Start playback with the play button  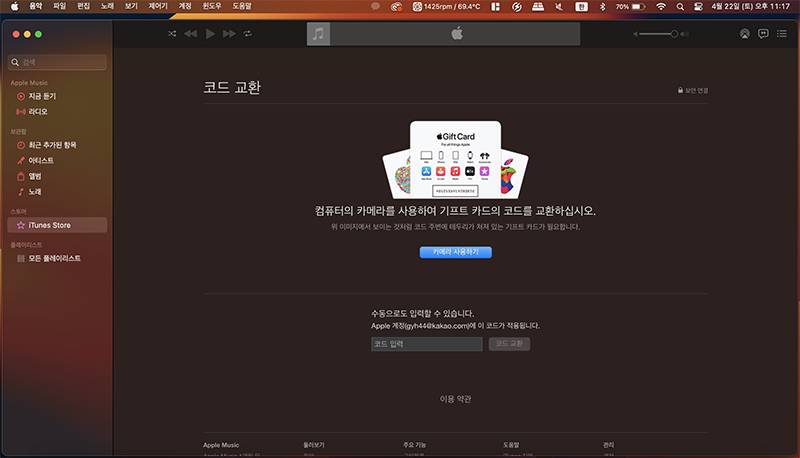point(210,34)
